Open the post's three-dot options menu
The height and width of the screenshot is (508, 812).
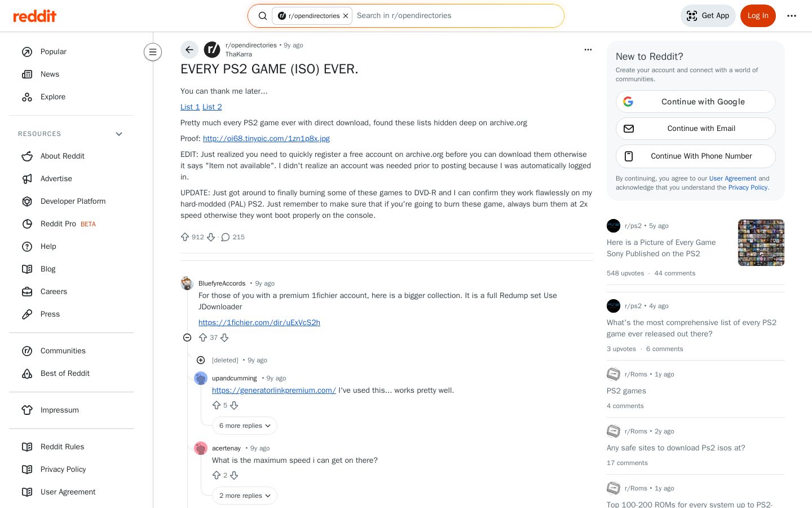(x=588, y=50)
